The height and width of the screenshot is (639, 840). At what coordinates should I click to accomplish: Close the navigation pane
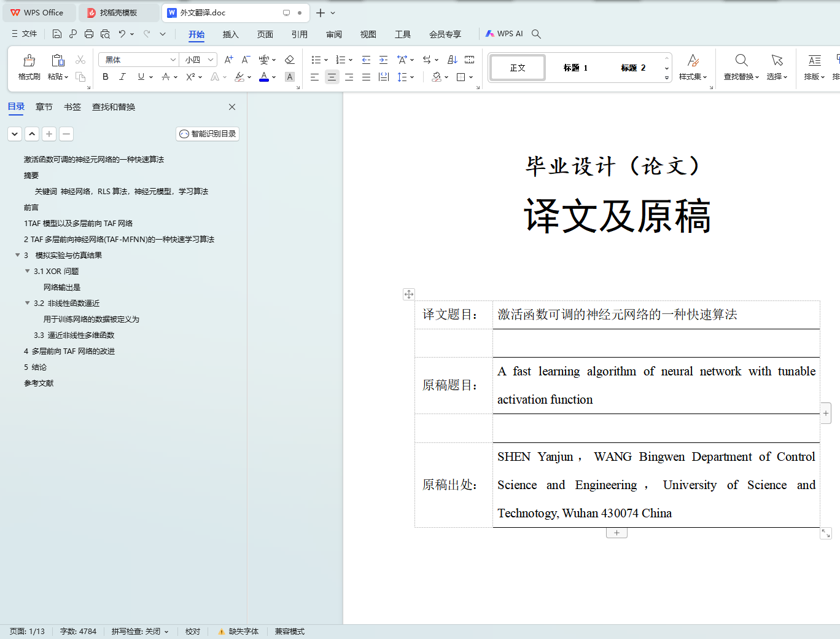tap(232, 107)
